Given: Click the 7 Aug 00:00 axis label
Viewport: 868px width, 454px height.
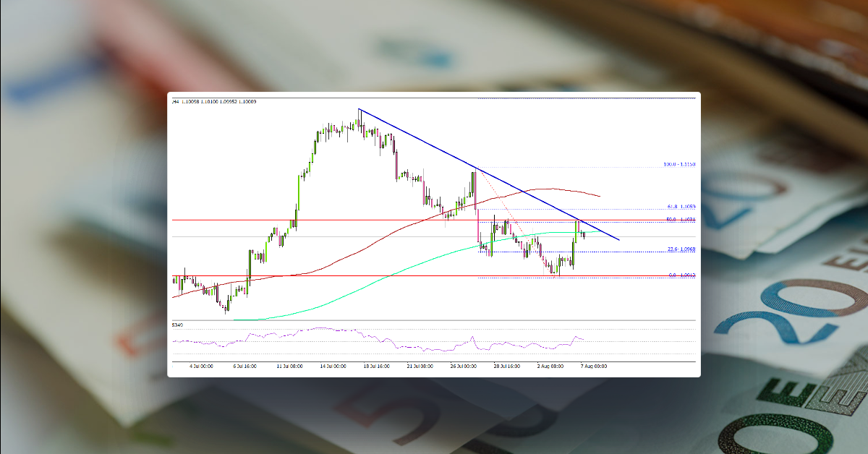Looking at the screenshot, I should [x=593, y=366].
